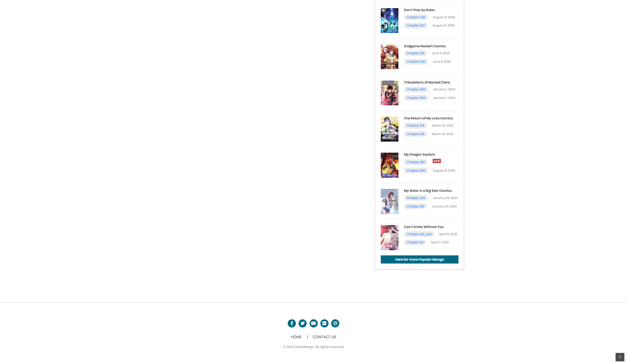This screenshot has width=627, height=364.
Task: Click Here for more Popular Manga button
Action: click(x=419, y=259)
